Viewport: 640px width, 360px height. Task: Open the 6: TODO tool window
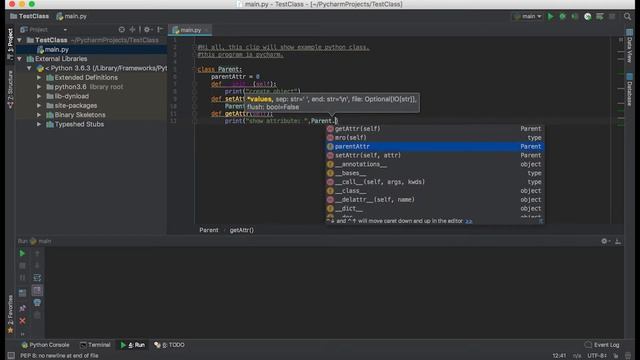tap(169, 345)
